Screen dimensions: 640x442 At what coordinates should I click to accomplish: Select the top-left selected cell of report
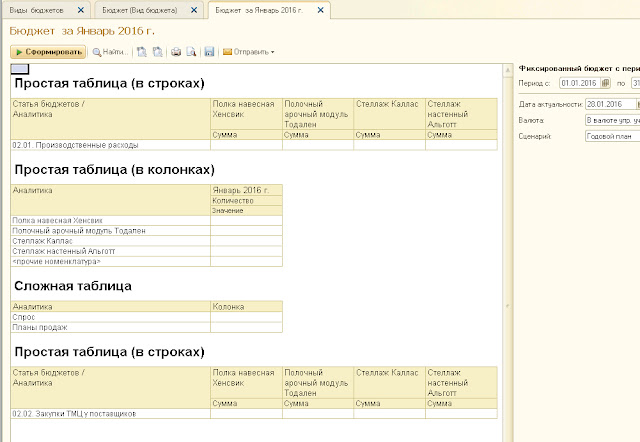20,69
